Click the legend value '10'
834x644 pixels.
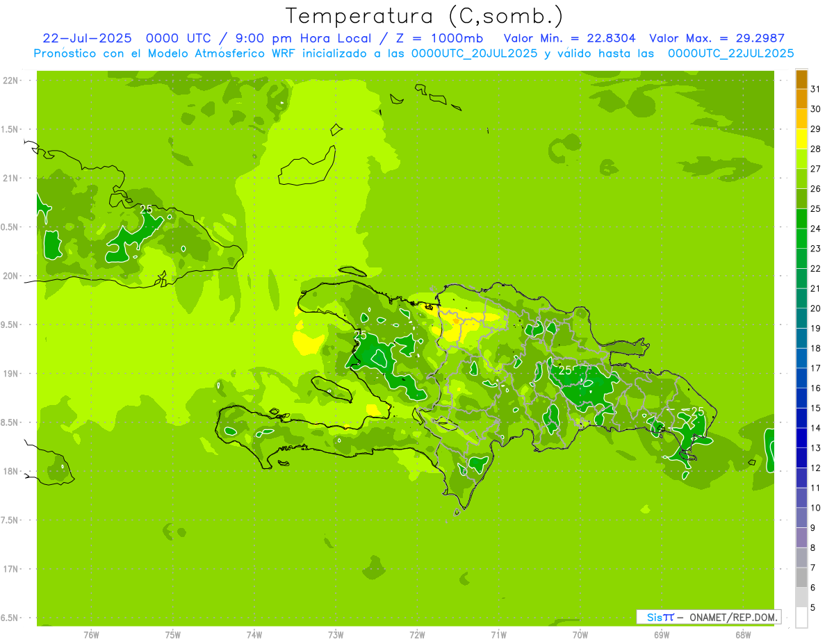(x=816, y=508)
